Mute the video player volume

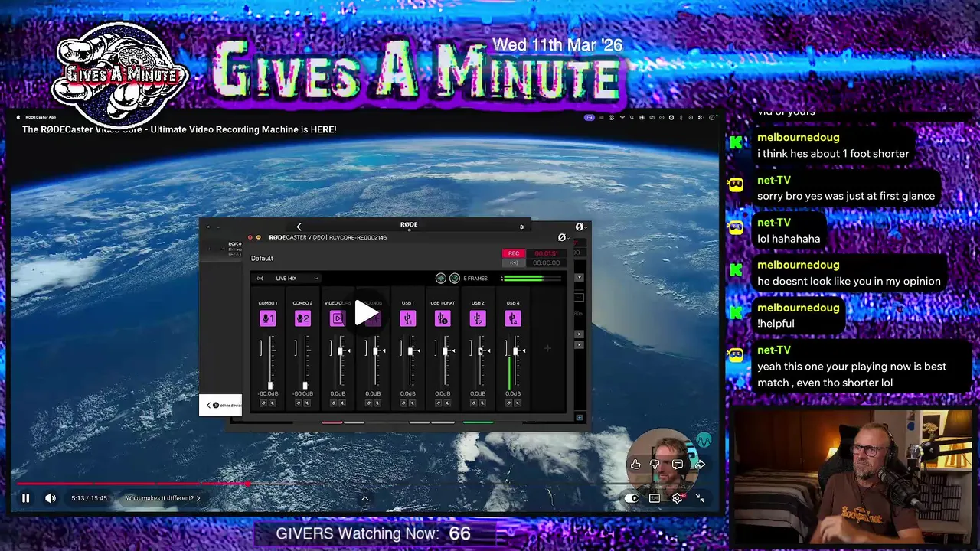(51, 498)
